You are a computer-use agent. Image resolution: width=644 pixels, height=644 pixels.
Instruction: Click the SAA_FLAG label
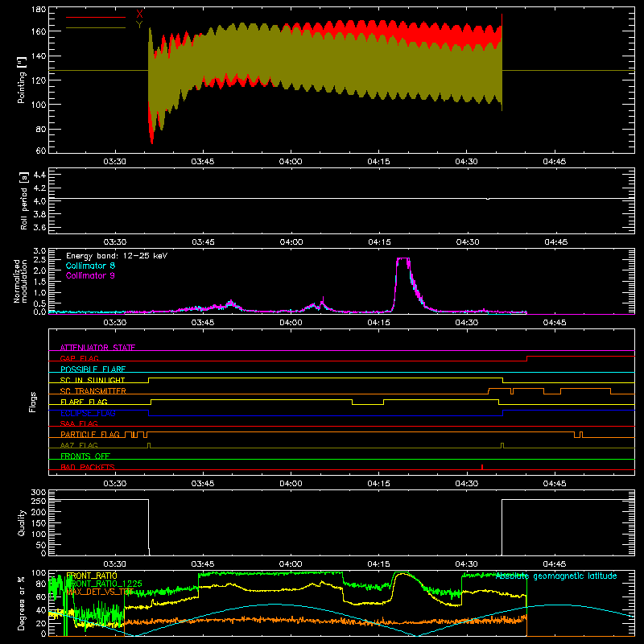coord(79,423)
